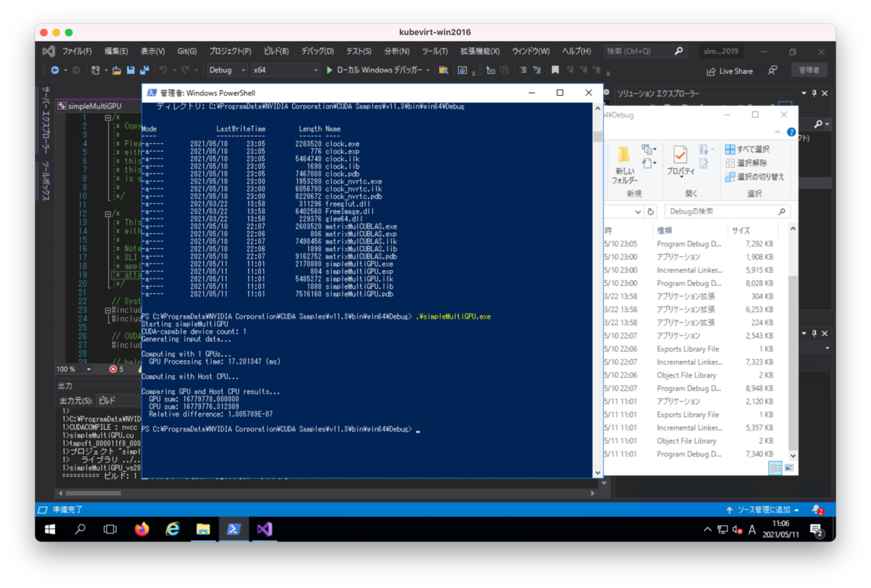Open the Explorer address history dropdown
Viewport: 871px width, 588px height.
[x=638, y=212]
